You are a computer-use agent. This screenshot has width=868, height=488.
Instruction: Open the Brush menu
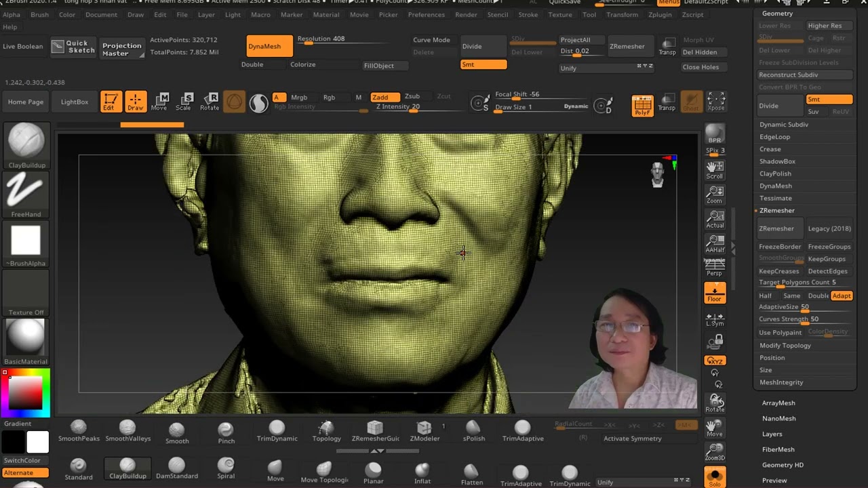click(39, 15)
